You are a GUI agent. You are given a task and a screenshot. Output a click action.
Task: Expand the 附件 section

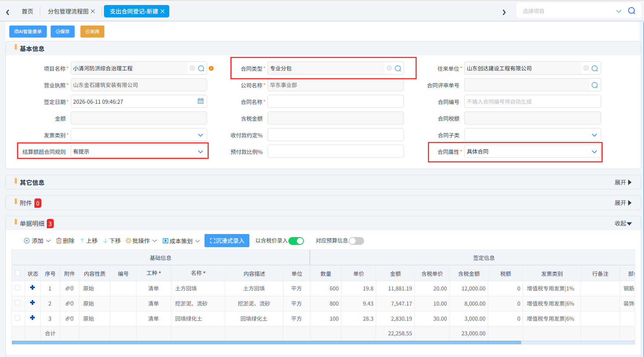(623, 203)
